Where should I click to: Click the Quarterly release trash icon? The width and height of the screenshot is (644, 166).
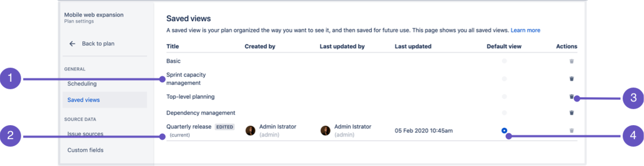(572, 130)
